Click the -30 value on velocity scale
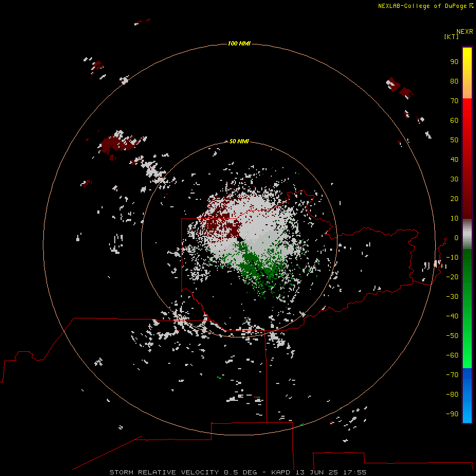Viewport: 476px width, 476px height. click(452, 297)
